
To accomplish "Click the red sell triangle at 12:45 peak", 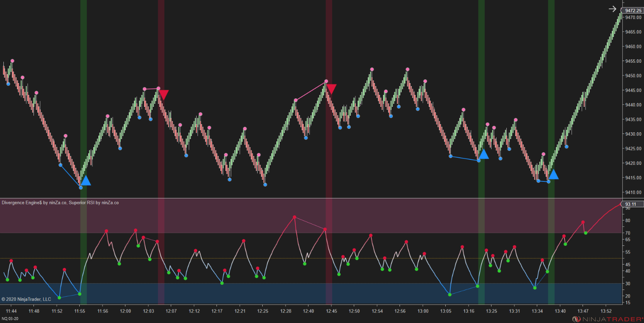I will (331, 88).
